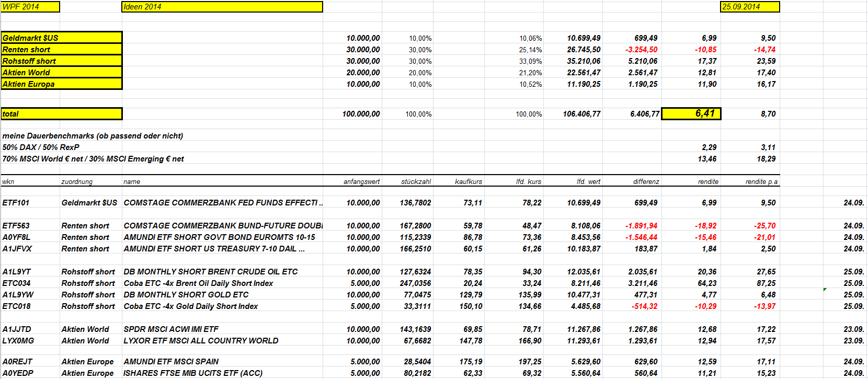Viewport: 868px width, 379px height.
Task: Select the WKN cell "ETF101"
Action: coord(16,203)
